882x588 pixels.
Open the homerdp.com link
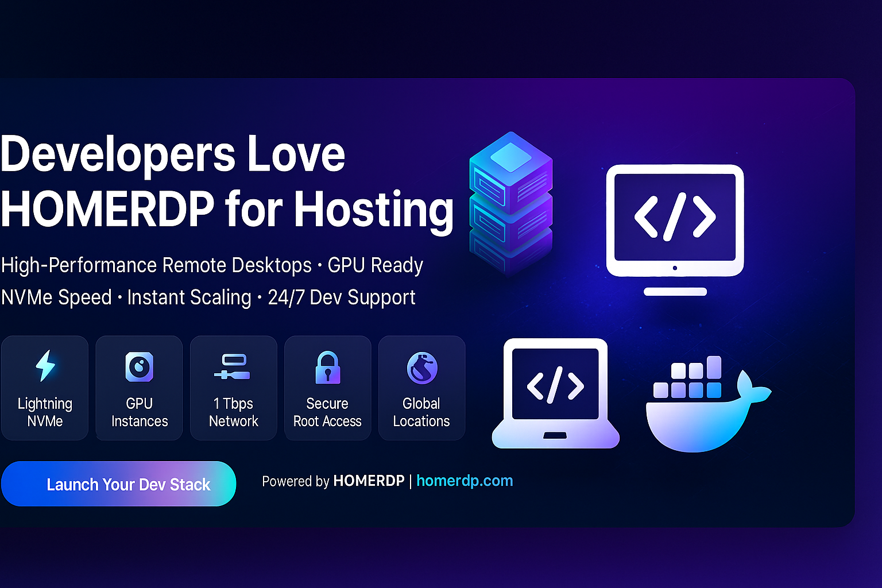click(465, 481)
